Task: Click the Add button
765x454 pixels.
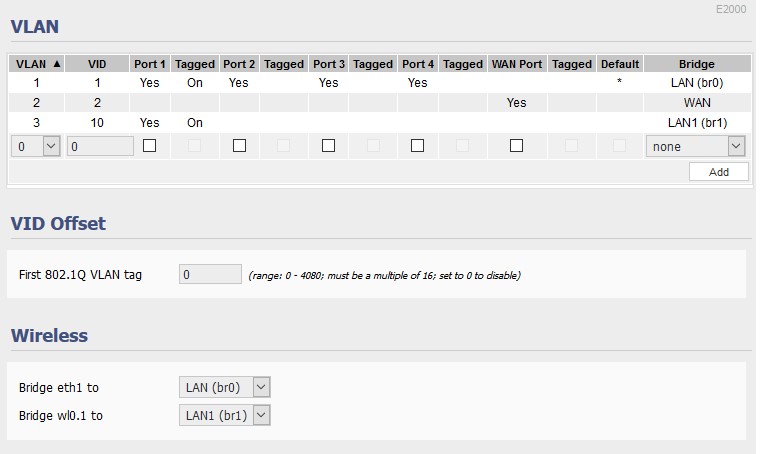Action: pos(719,172)
